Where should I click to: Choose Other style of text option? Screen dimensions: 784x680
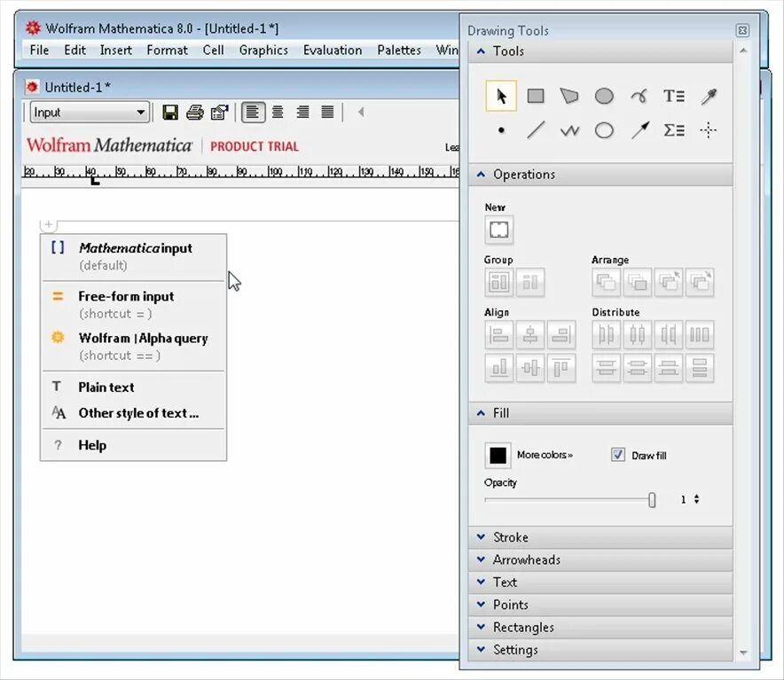pyautogui.click(x=134, y=413)
